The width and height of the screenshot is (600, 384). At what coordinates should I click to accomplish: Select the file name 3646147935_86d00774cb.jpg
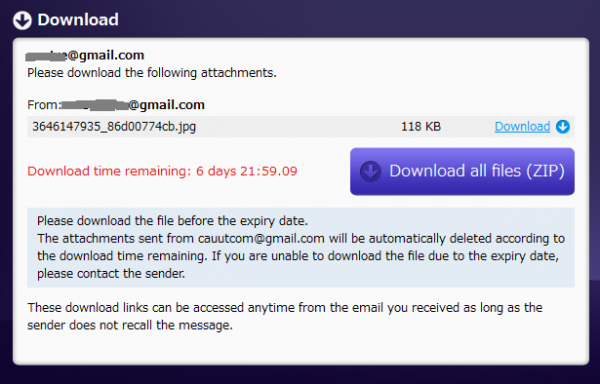(114, 127)
